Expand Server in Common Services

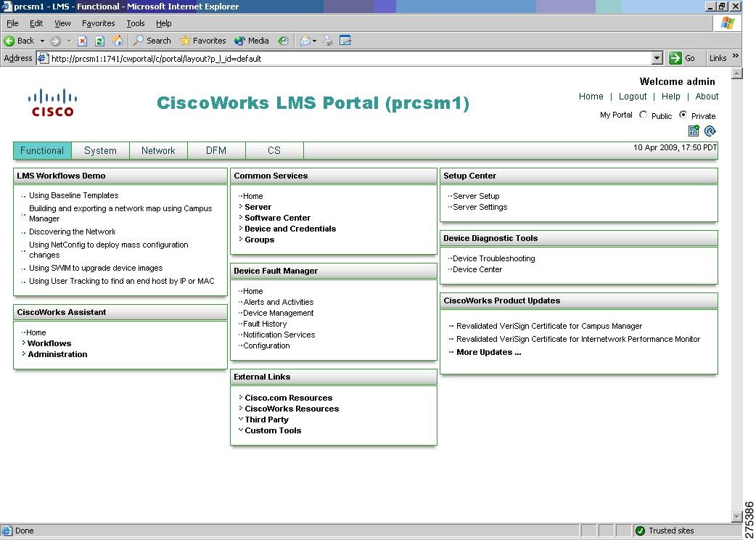(x=240, y=206)
